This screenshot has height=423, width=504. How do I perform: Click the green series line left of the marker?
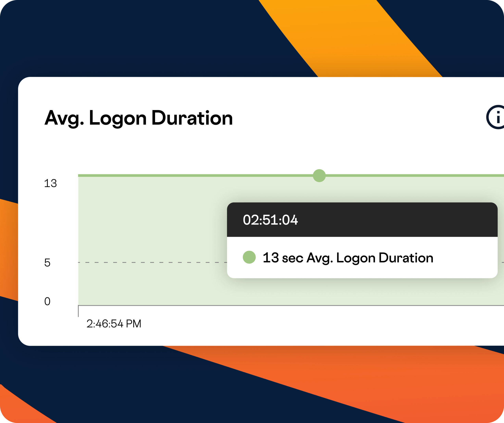pos(192,176)
